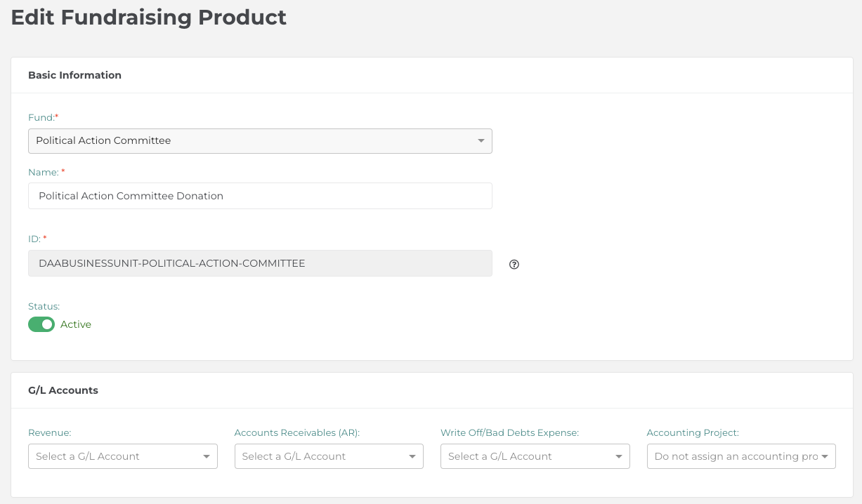
Task: Open the Accounting Project dropdown
Action: click(x=741, y=456)
